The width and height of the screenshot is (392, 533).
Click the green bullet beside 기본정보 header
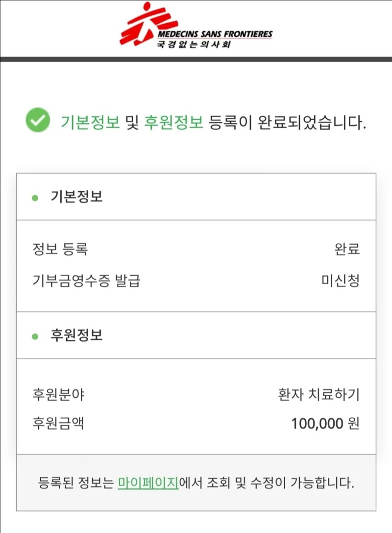[35, 198]
